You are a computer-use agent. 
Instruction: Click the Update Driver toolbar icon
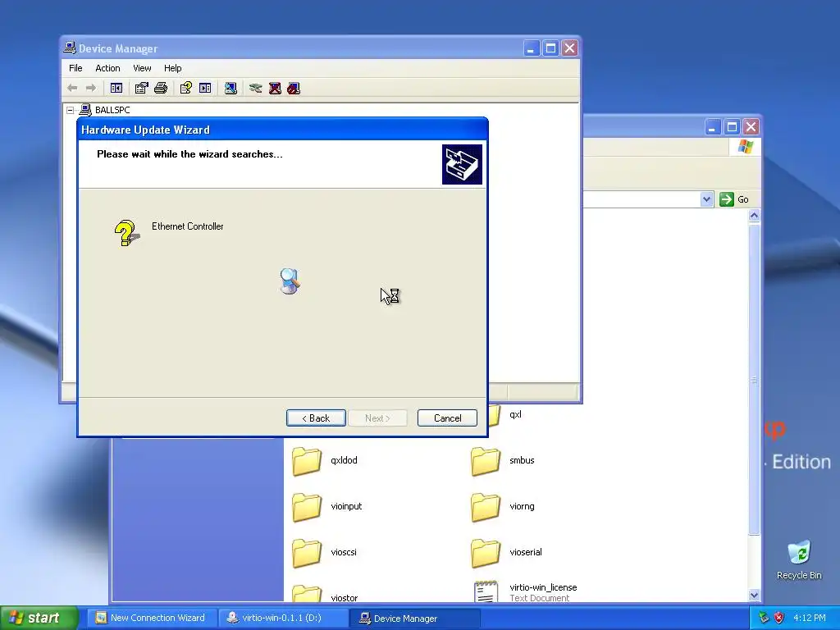[256, 88]
